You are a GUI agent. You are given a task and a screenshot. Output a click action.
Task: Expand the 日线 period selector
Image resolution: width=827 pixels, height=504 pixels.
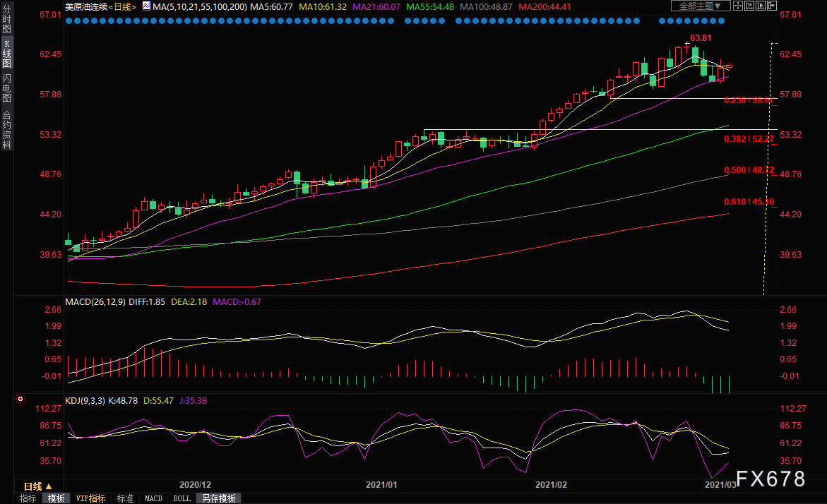pos(38,486)
